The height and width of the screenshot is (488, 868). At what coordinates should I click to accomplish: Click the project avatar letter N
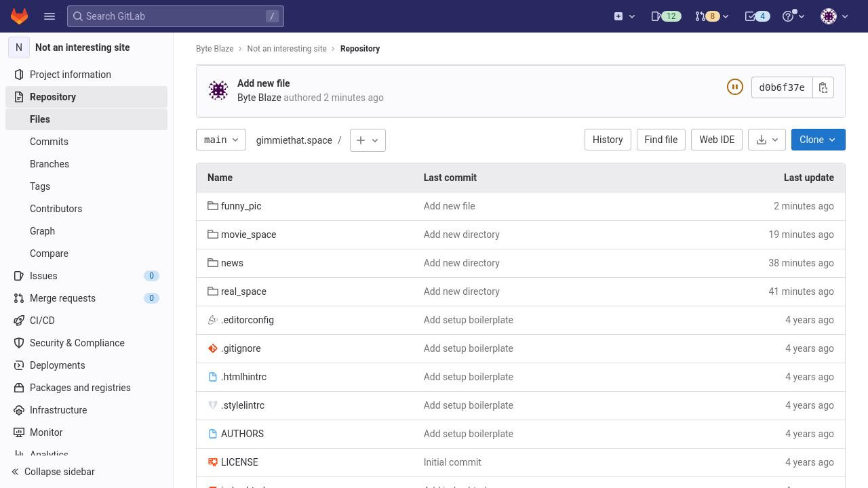click(19, 47)
